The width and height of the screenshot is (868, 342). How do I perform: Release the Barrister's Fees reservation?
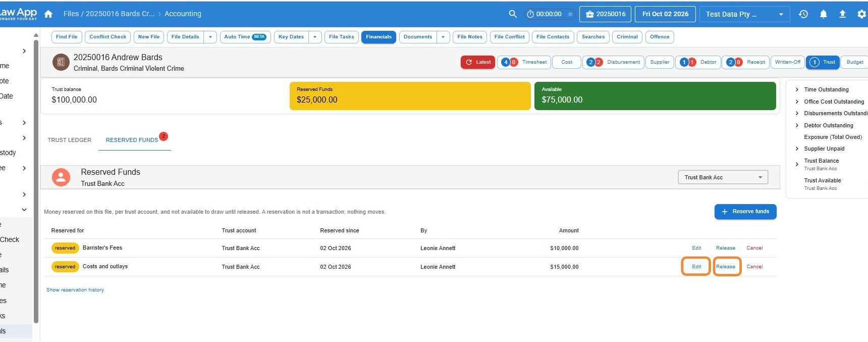click(726, 248)
